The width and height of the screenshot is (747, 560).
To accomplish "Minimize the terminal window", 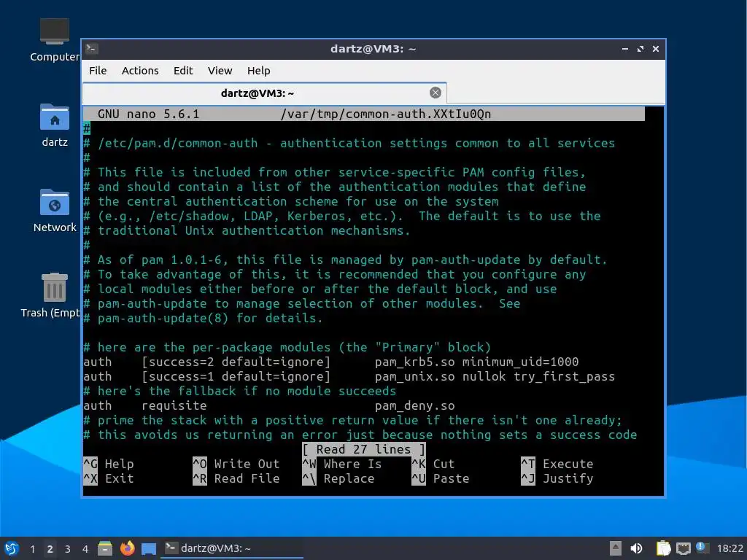I will (x=625, y=49).
